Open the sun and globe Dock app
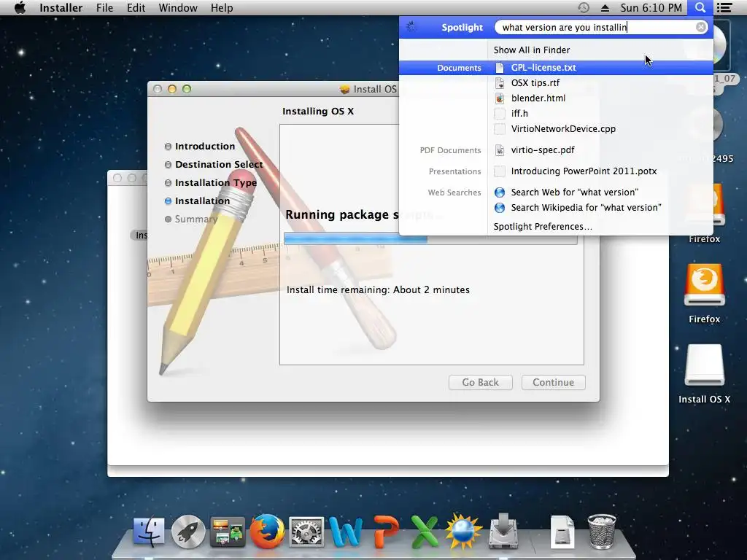 463,532
